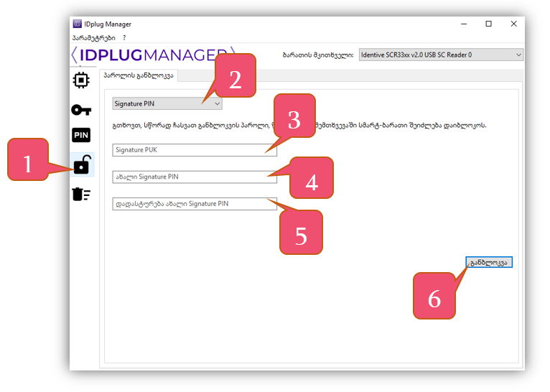Focus the Signature PUK input field

tap(190, 149)
